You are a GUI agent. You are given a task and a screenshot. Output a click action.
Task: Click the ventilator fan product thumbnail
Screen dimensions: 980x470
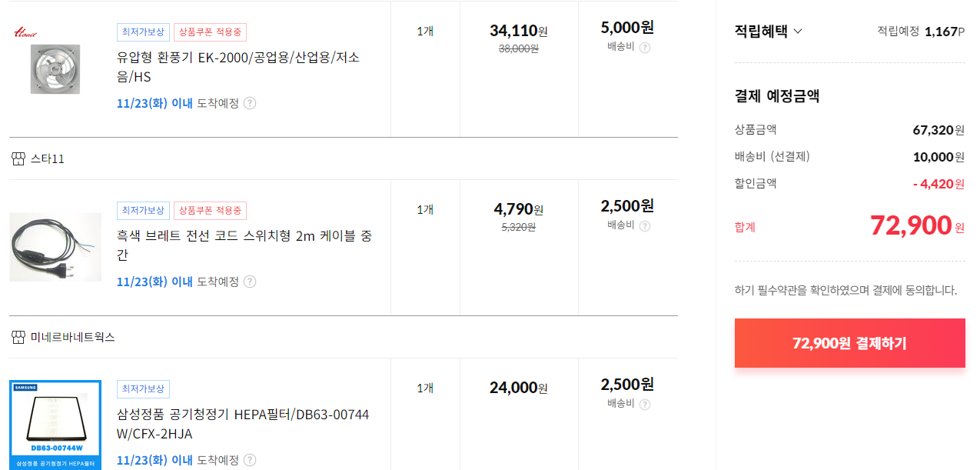click(55, 69)
